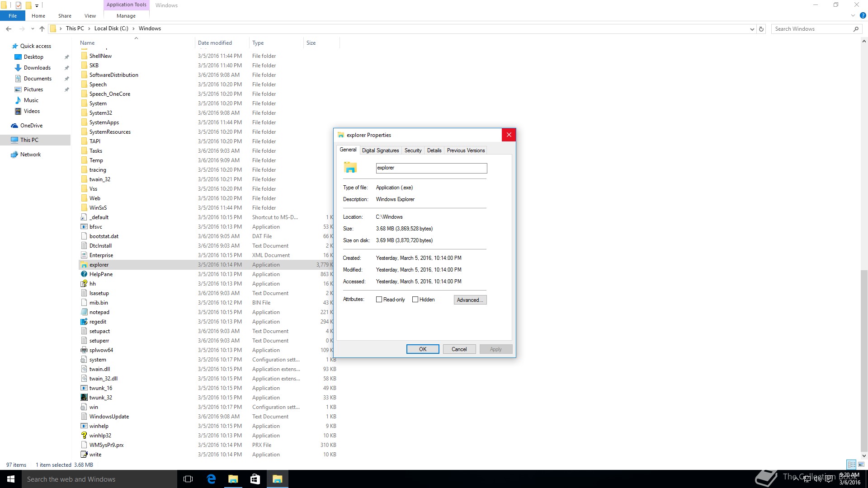Click the bfsvc application icon
Screen dimensions: 868x488
84,227
